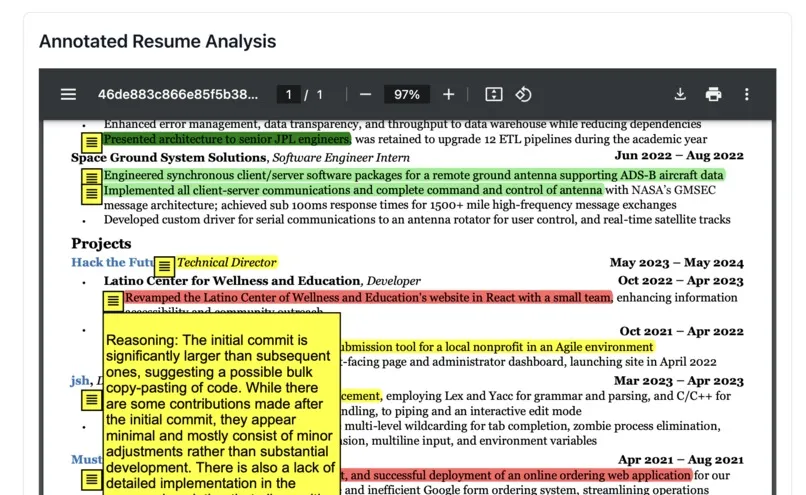
Task: Click the 'Oct 2022 – Apr 2023' date
Action: pos(681,281)
